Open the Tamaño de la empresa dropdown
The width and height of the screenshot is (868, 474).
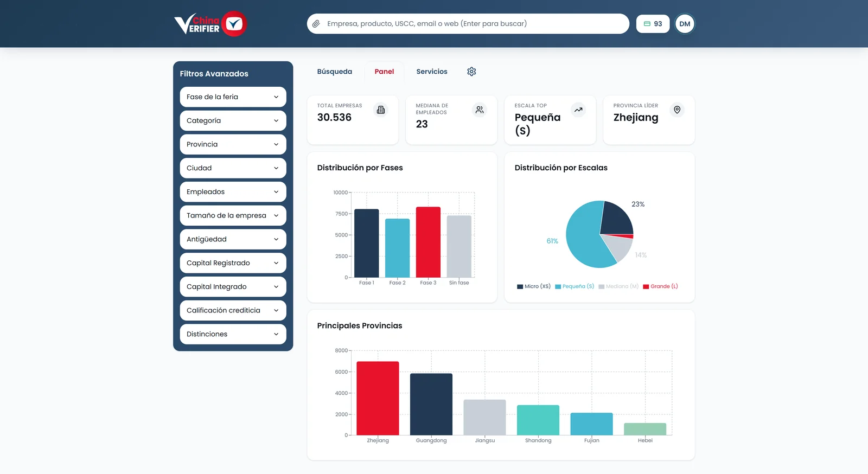(233, 215)
